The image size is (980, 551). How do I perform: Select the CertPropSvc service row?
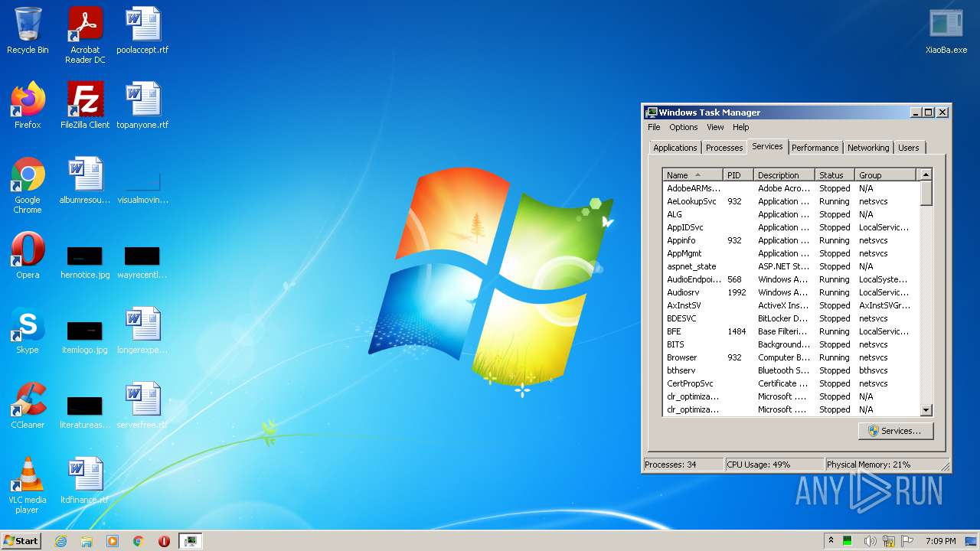click(x=791, y=383)
